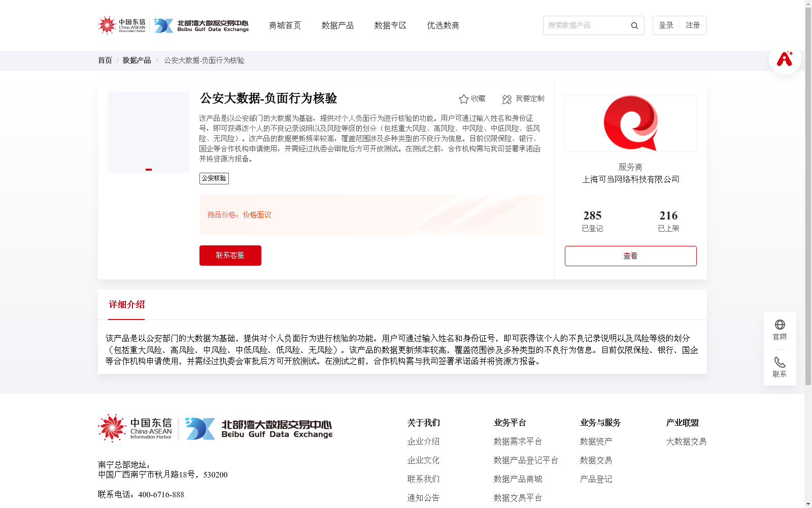Open footer link 数据需求平台
The width and height of the screenshot is (812, 508).
coord(518,441)
